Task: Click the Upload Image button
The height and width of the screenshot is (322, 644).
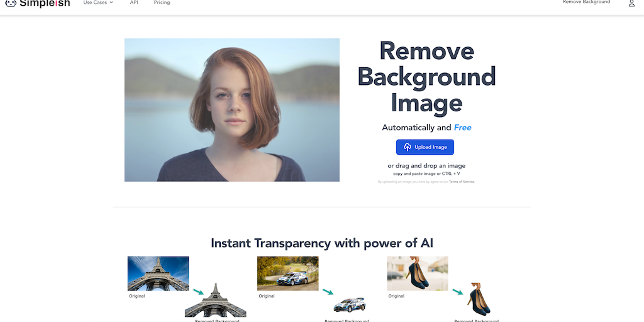Action: tap(425, 147)
